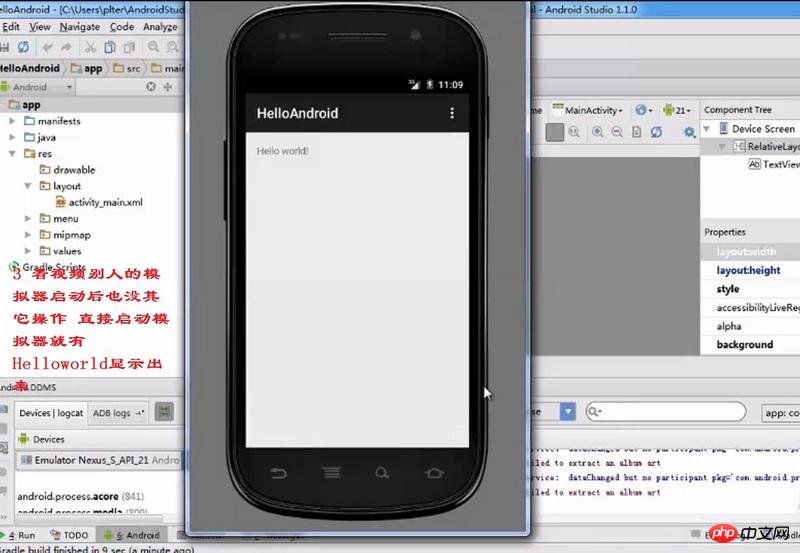The image size is (800, 553).
Task: Click the Zoom Out icon in the layout designer
Action: (x=617, y=132)
